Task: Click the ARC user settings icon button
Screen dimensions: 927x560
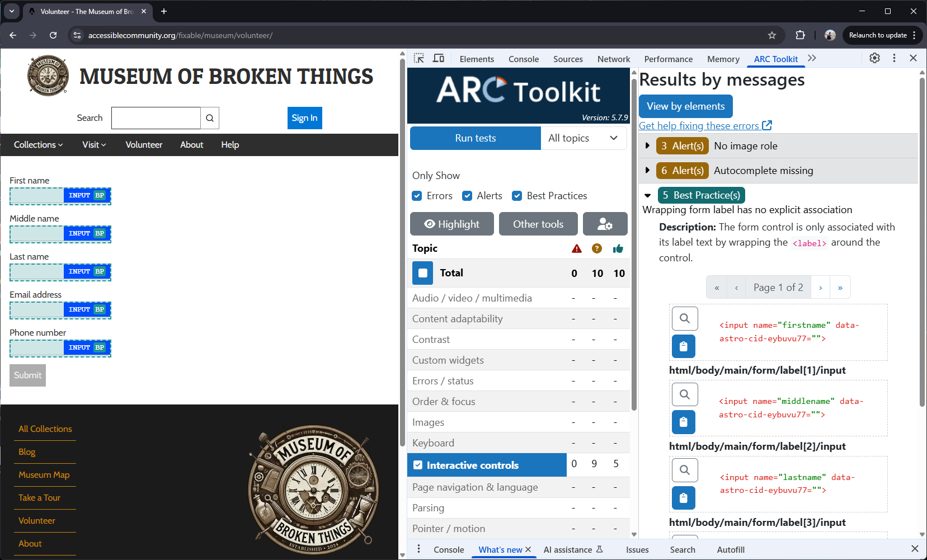Action: click(605, 224)
